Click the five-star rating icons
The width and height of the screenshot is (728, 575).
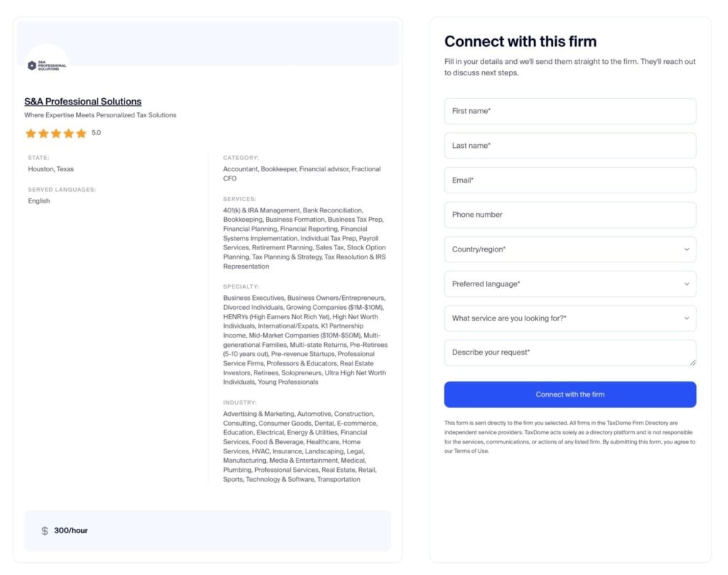point(56,134)
